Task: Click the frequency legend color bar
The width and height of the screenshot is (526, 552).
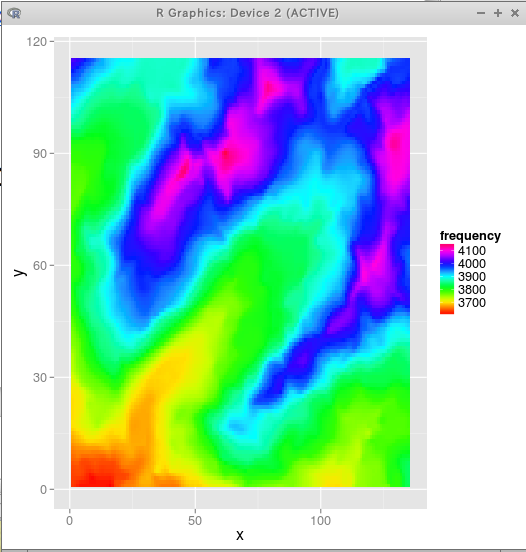Action: point(447,279)
